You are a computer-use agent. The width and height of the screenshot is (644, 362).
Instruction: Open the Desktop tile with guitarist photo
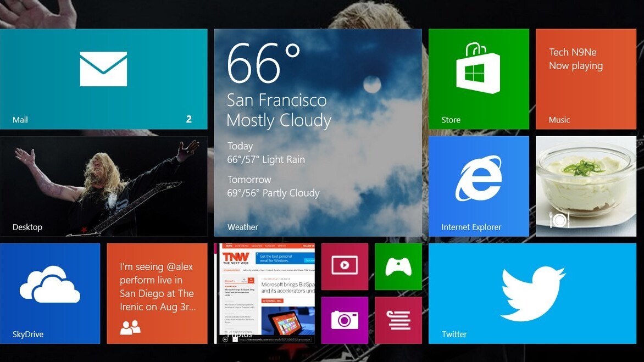pos(103,186)
